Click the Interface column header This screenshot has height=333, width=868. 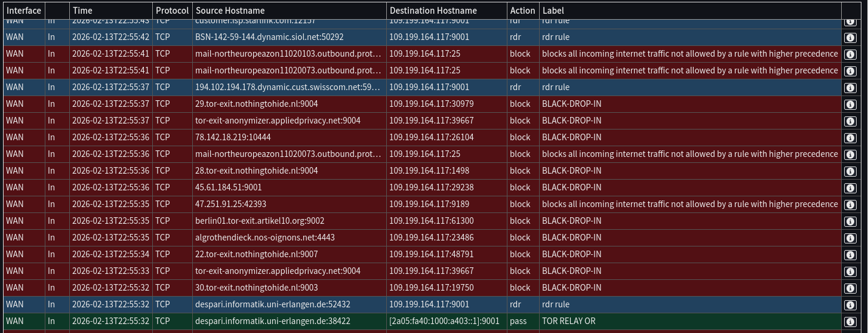24,10
